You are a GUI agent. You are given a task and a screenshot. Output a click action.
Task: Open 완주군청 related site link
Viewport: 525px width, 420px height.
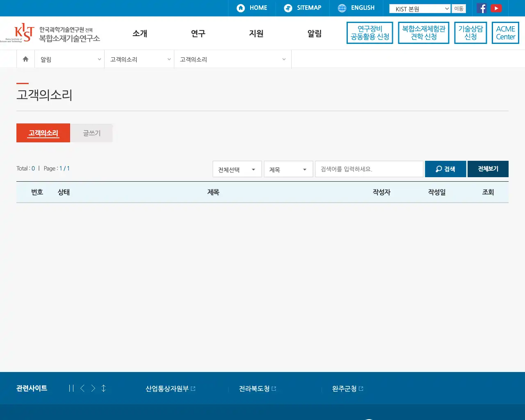click(348, 388)
